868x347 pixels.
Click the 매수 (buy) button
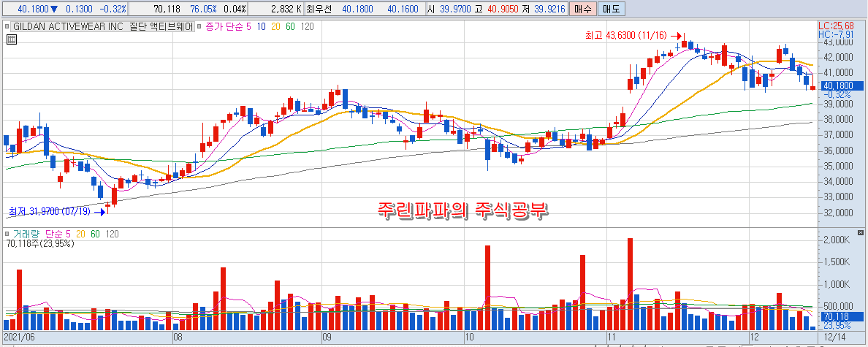[582, 9]
